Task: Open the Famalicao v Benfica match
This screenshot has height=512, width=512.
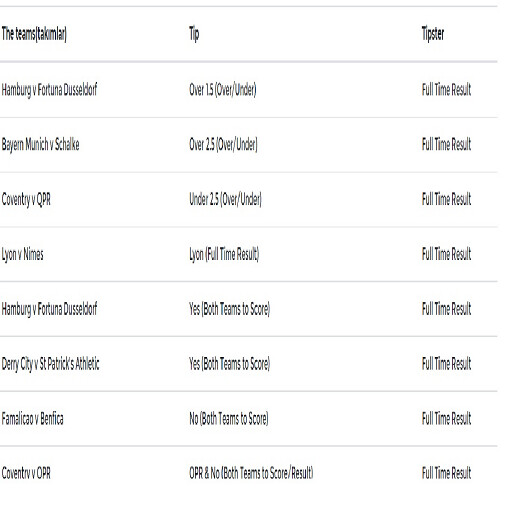Action: pyautogui.click(x=32, y=418)
